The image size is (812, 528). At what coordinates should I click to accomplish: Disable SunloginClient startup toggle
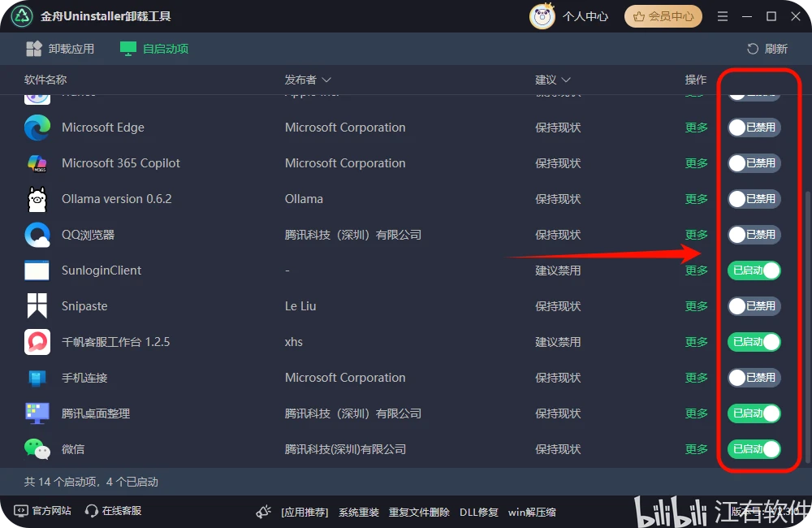[x=754, y=270]
